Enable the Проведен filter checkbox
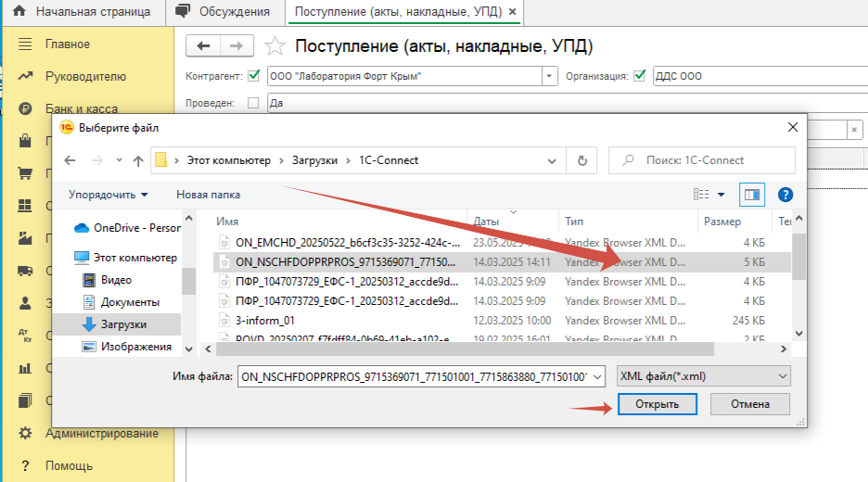The height and width of the screenshot is (482, 868). (x=254, y=103)
